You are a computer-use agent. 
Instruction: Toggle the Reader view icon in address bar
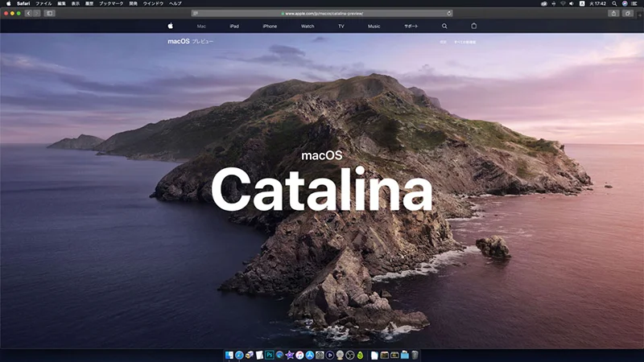click(x=196, y=13)
